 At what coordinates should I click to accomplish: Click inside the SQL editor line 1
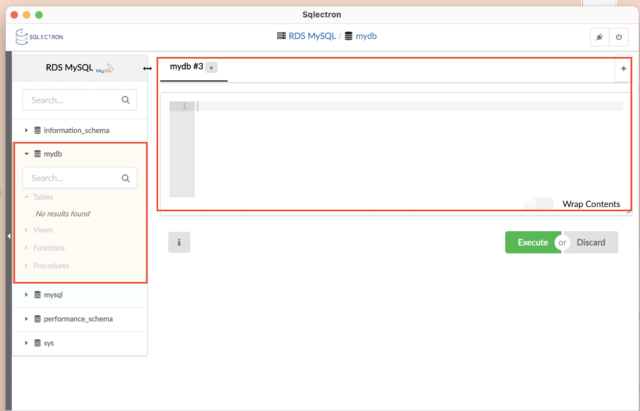click(x=410, y=106)
